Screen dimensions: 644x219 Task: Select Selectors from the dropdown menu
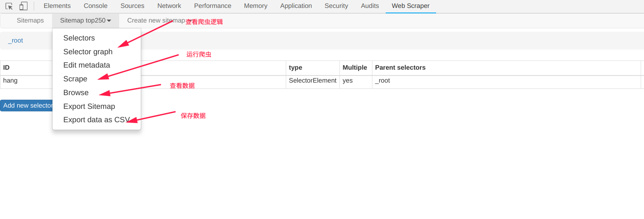[x=79, y=38]
